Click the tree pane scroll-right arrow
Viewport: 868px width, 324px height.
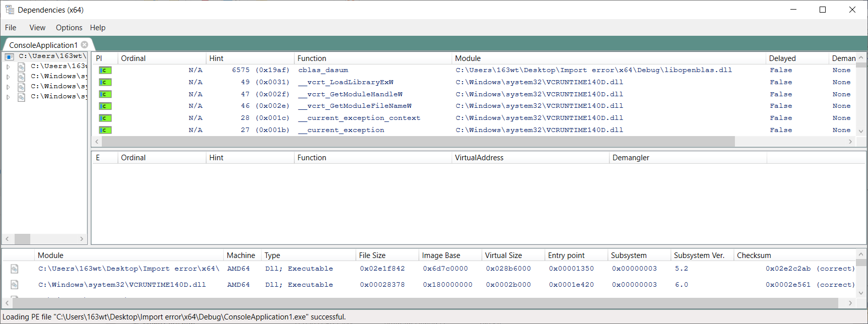pos(82,239)
